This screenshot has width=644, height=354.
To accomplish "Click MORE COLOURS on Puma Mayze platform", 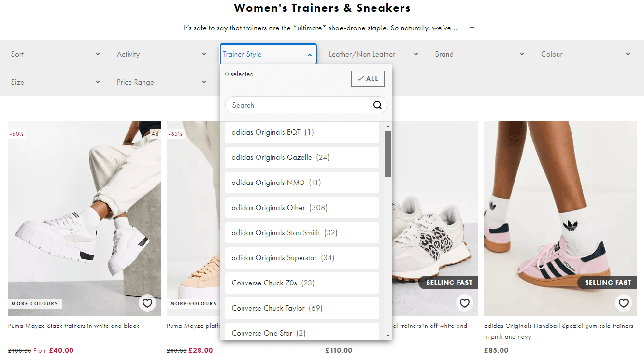I will [x=193, y=304].
